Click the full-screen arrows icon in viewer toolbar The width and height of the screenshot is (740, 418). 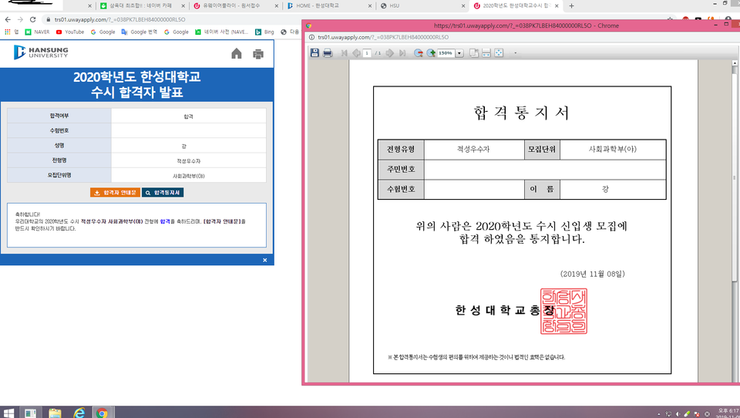point(499,53)
